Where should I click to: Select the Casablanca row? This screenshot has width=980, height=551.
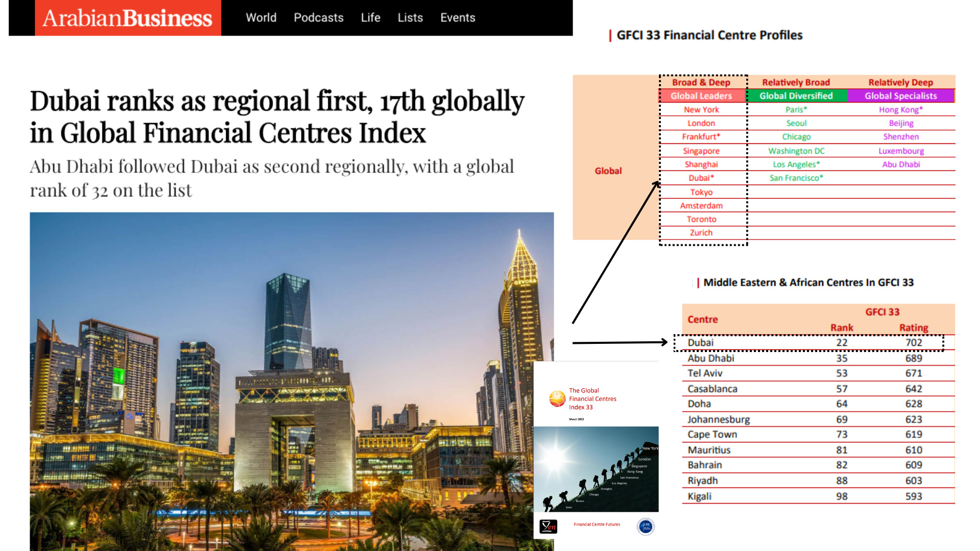click(818, 389)
